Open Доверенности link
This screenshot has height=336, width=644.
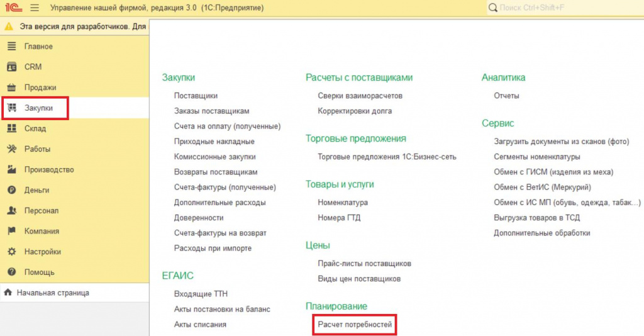coord(198,218)
